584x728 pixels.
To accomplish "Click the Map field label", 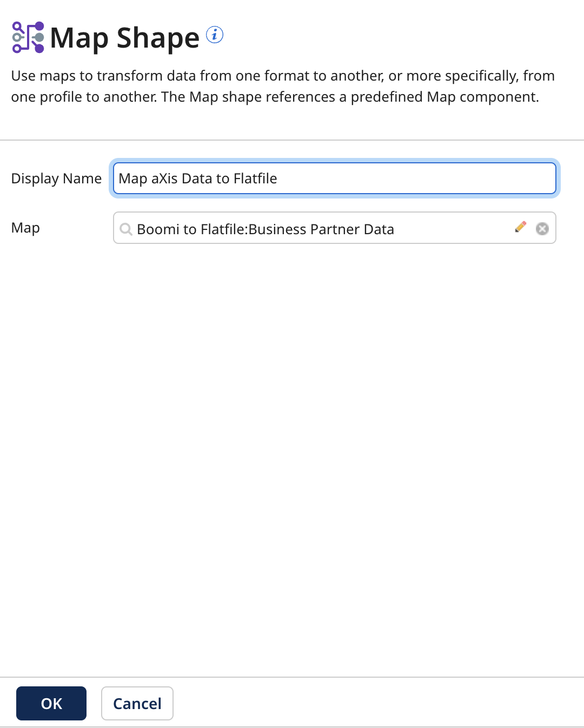I will click(x=25, y=228).
